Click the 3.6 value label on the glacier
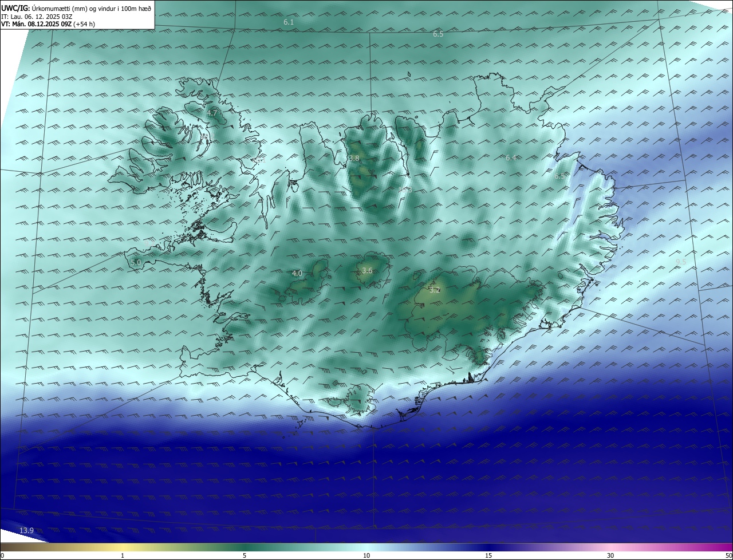 [367, 270]
